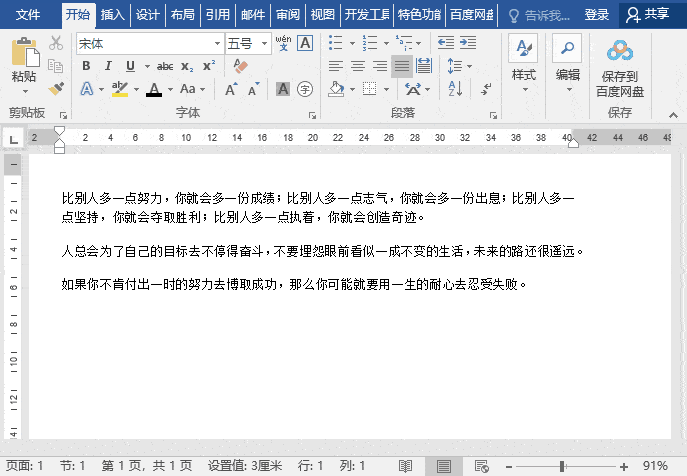687x476 pixels.
Task: Open the Asian layout icon
Action: click(x=413, y=89)
